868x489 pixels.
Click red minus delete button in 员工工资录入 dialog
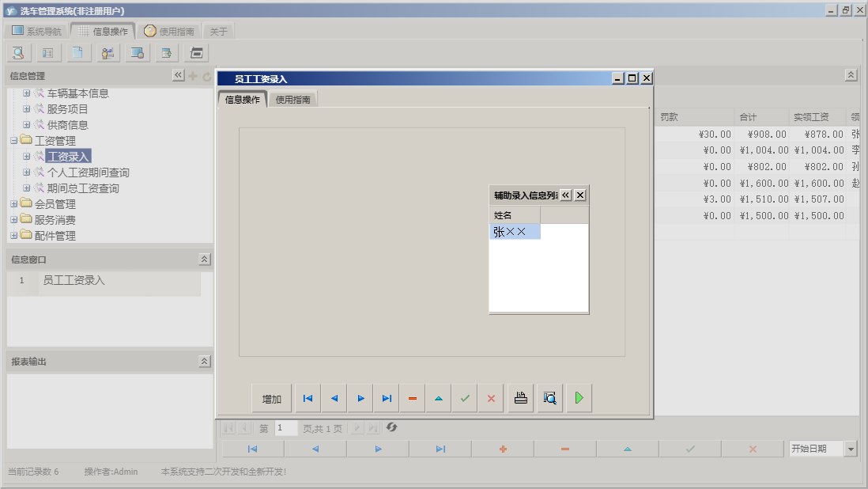(413, 398)
